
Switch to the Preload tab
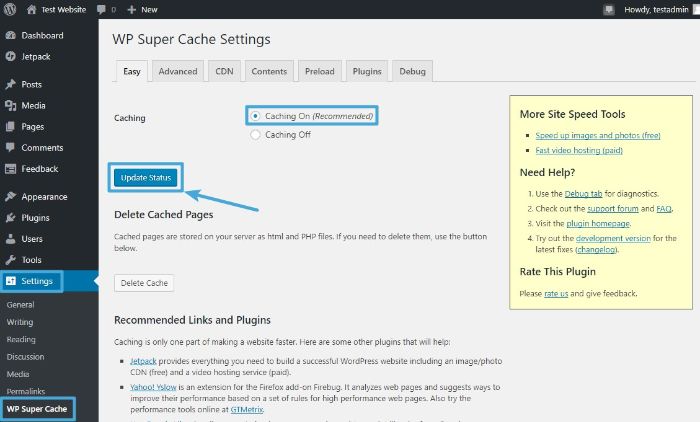(320, 71)
